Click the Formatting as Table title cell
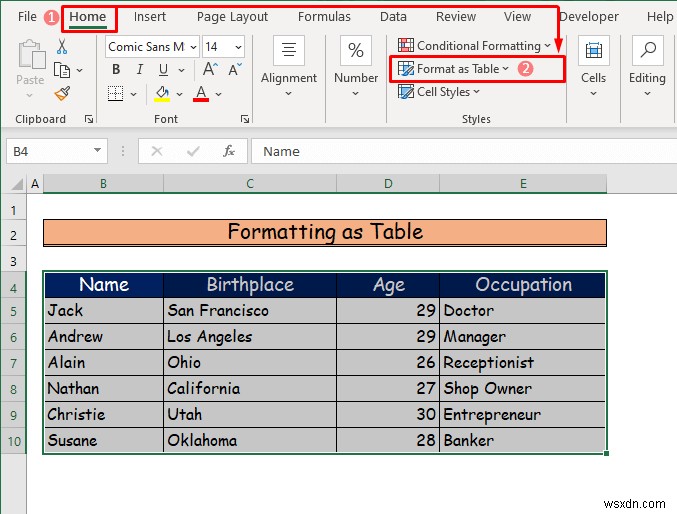This screenshot has width=677, height=514. pos(325,232)
